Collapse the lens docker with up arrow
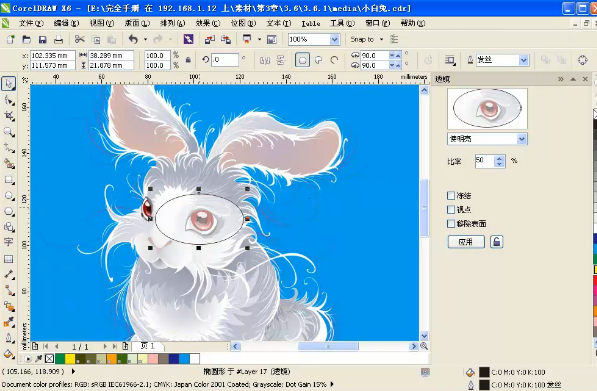597x391 pixels. [573, 79]
